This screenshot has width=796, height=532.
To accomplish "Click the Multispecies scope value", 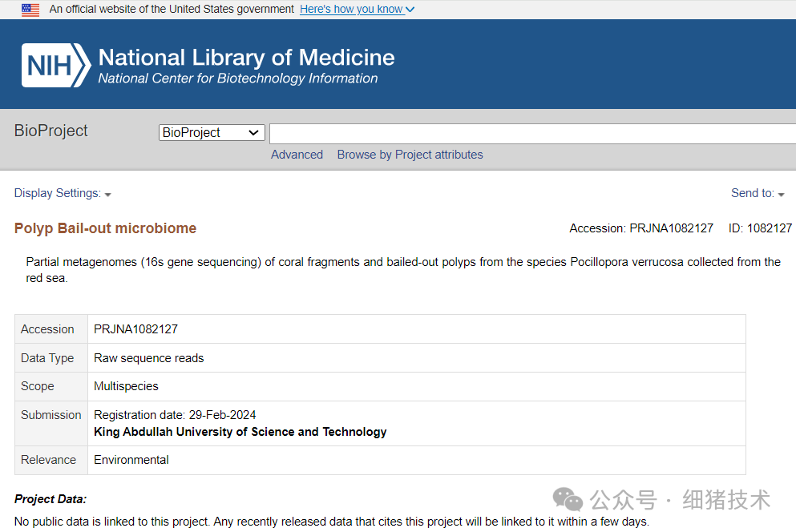I will 126,386.
